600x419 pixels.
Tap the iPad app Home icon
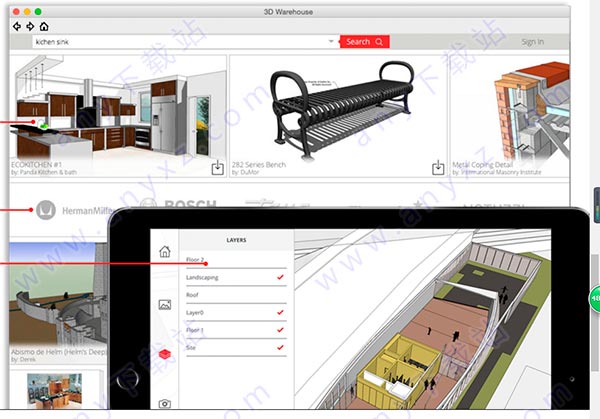(x=165, y=251)
